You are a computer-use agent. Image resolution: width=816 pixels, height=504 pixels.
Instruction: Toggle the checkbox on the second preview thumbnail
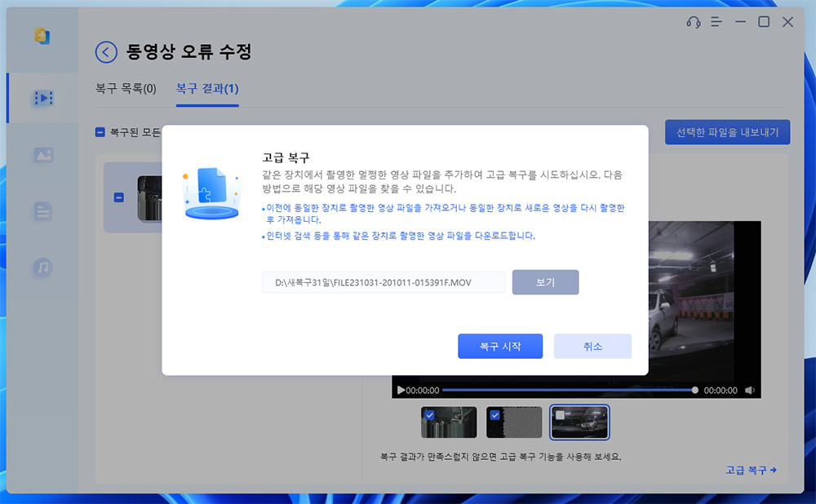(495, 415)
